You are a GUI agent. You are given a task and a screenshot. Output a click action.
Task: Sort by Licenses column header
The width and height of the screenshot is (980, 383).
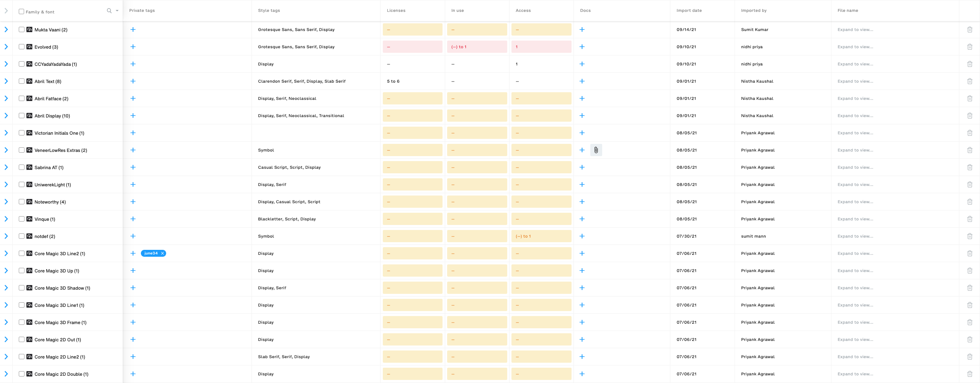point(396,10)
